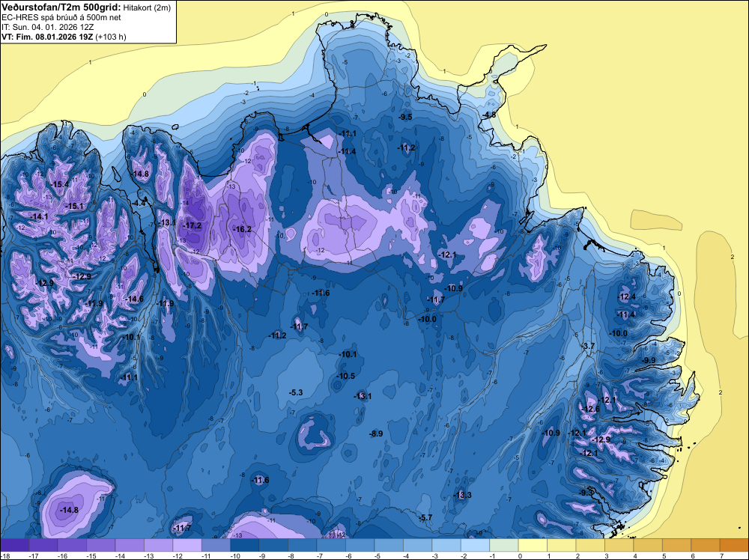Screen dimensions: 749x560
Task: Click the -12.4 temperature value
Action: click(627, 297)
